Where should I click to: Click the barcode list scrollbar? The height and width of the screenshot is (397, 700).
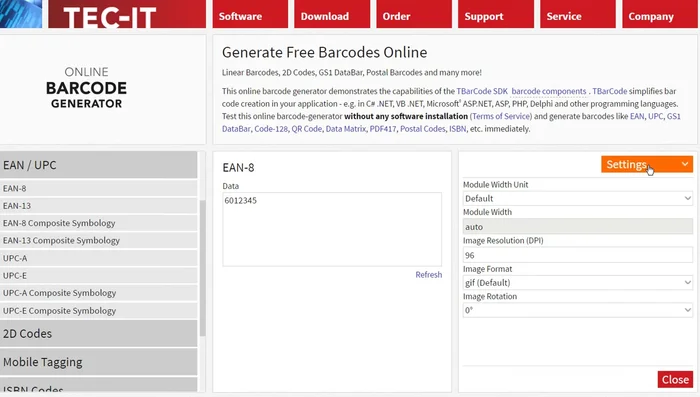202,268
